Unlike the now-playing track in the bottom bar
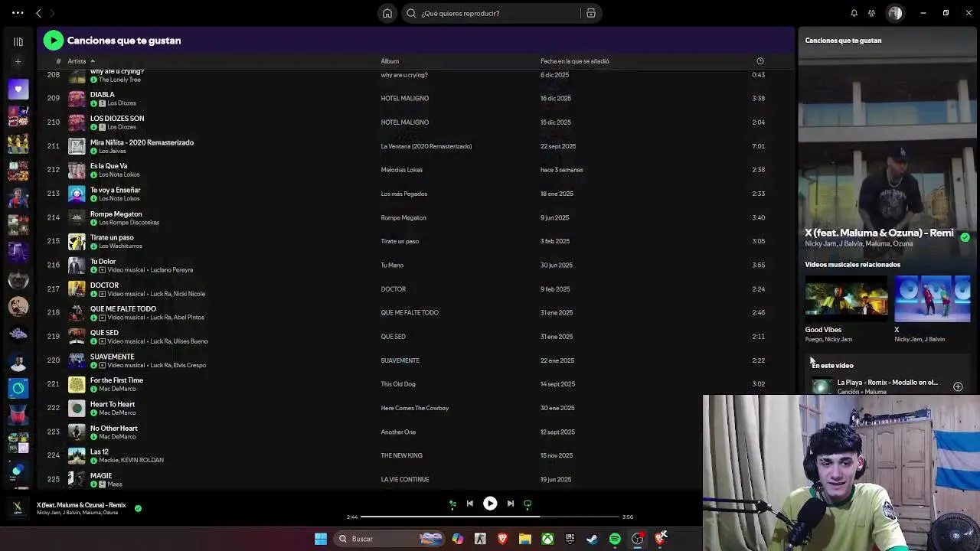 [x=138, y=508]
